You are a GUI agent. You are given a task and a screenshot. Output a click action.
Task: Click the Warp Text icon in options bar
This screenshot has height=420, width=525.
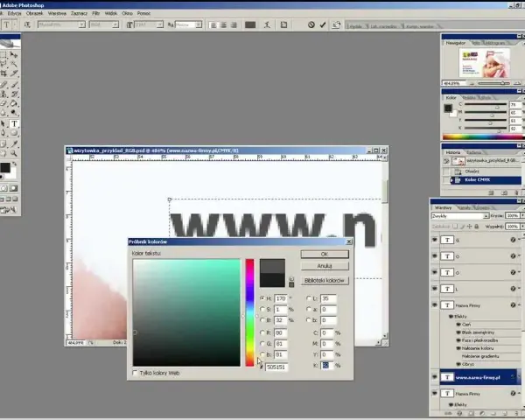(x=267, y=24)
